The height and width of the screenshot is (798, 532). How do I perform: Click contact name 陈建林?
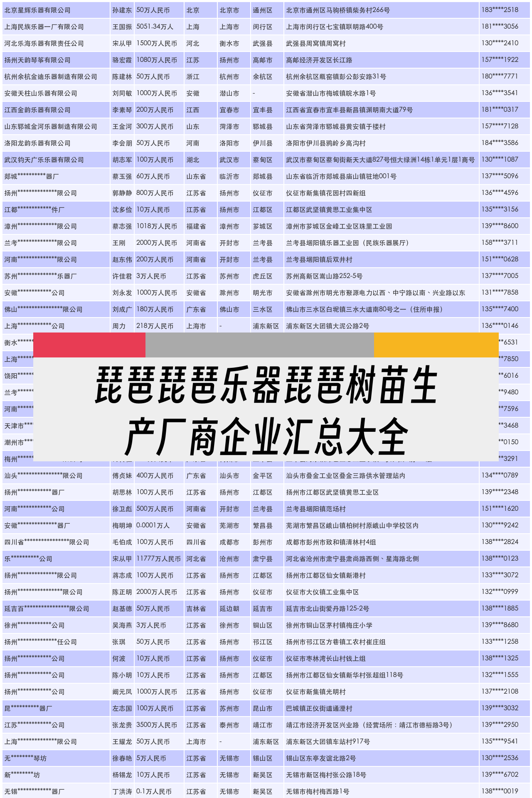[x=122, y=76]
